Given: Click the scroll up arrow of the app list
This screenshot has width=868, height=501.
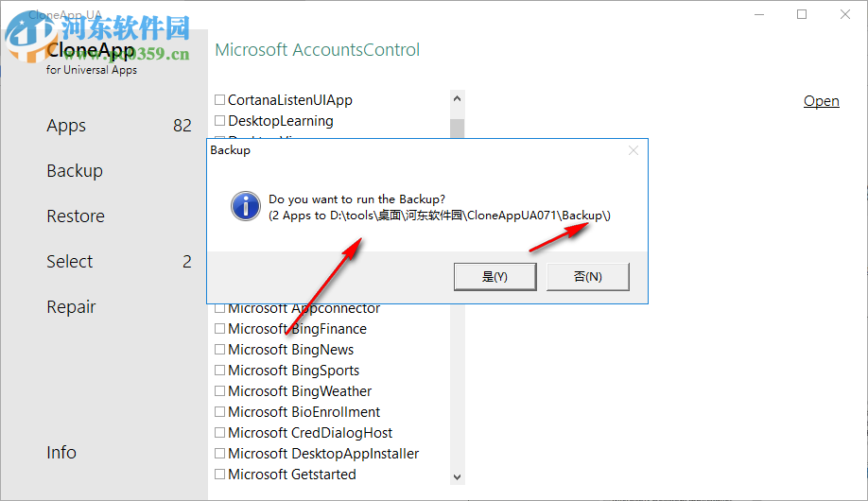Looking at the screenshot, I should tap(458, 98).
